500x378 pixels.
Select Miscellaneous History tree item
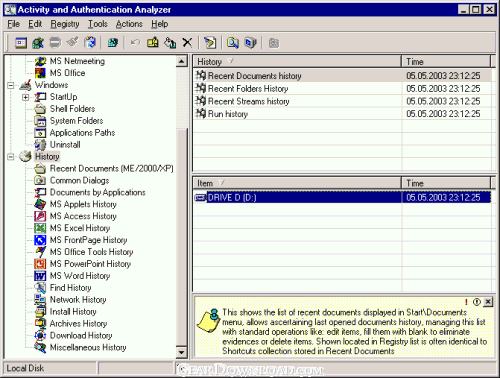(x=88, y=348)
